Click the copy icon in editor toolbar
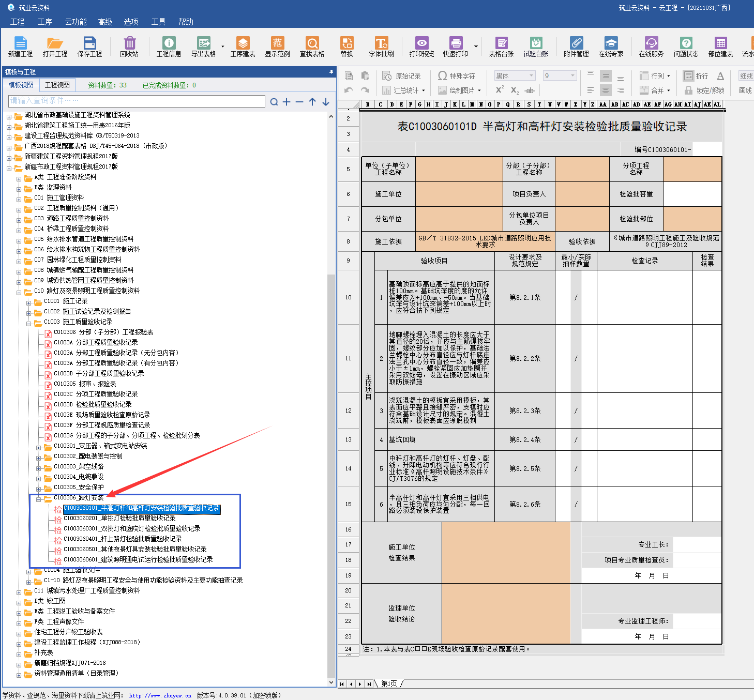 [x=349, y=76]
